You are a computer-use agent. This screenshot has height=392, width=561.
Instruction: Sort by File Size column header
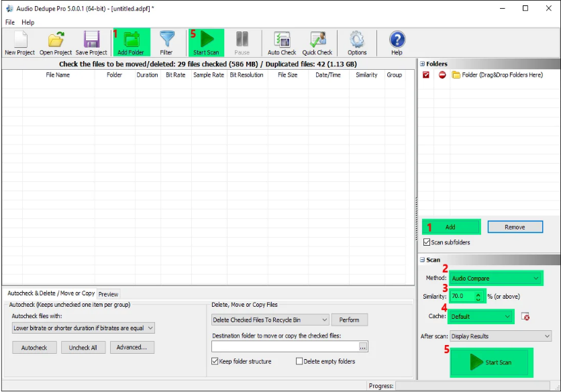pyautogui.click(x=288, y=75)
